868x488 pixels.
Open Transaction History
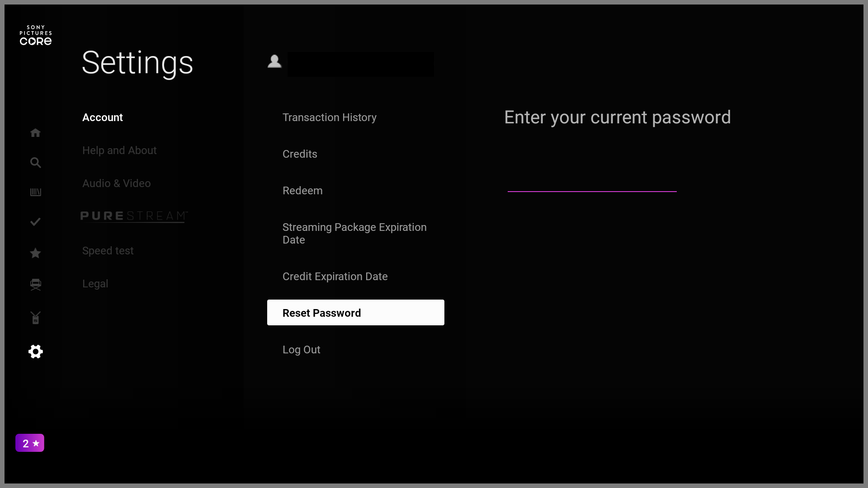(330, 117)
